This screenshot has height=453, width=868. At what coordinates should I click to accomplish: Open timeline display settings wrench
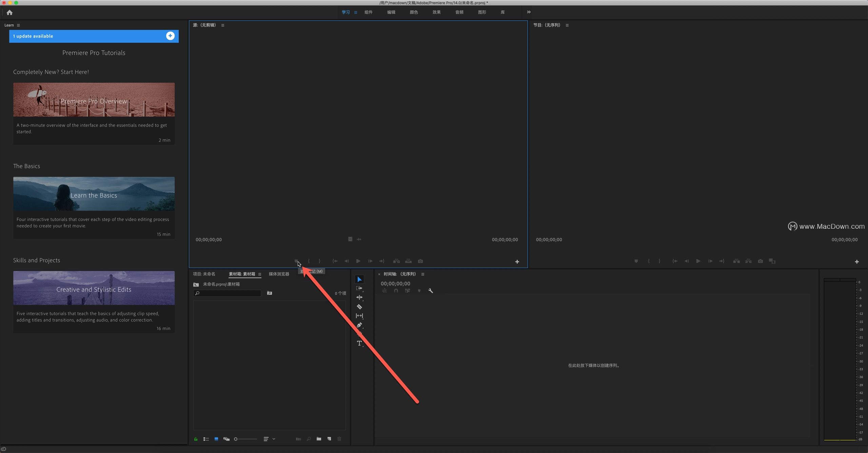[431, 291]
